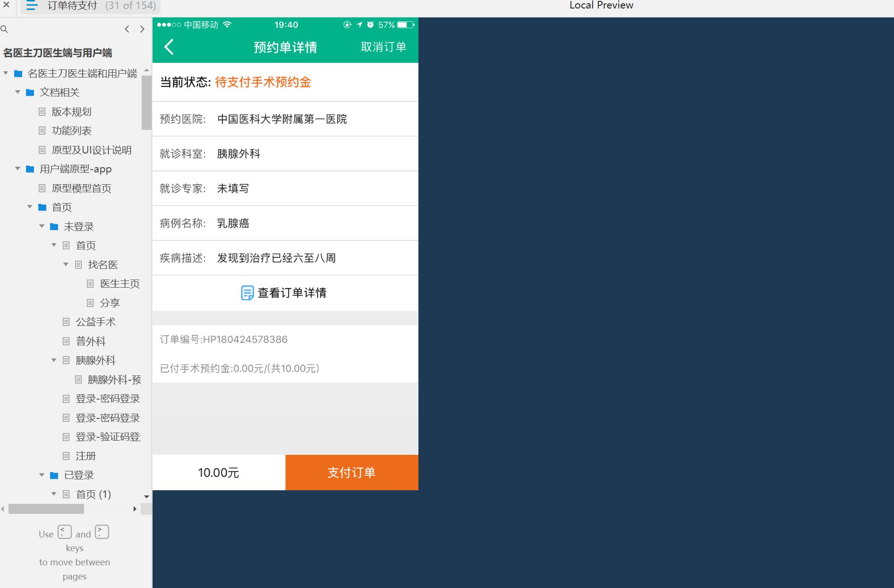Click the 用户端原型-app folder icon

pos(30,169)
